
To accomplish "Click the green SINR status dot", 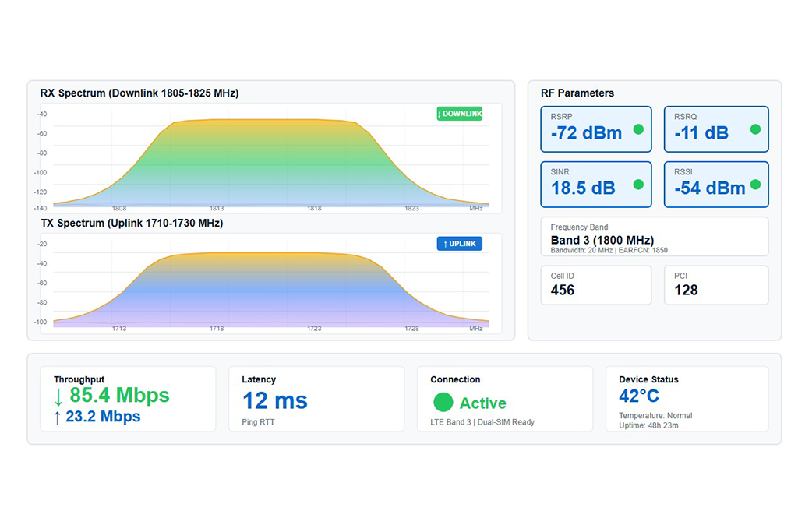I will pos(638,185).
